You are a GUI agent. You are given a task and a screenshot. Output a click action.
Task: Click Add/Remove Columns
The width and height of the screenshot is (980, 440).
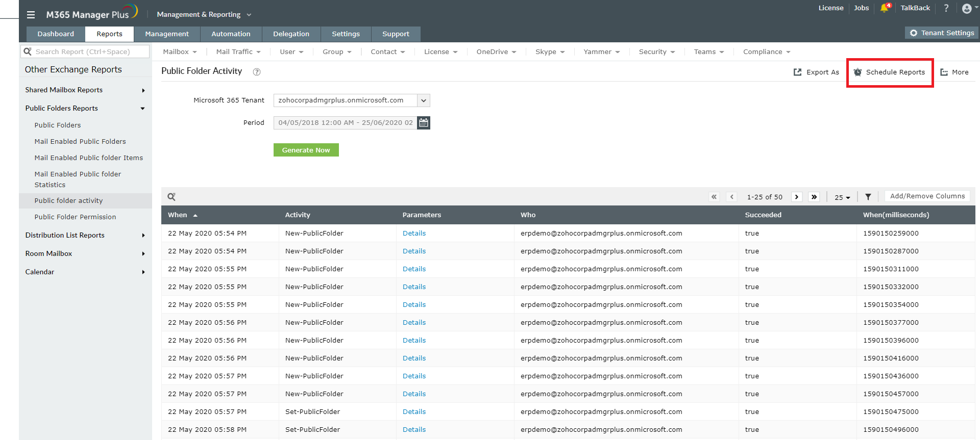927,196
